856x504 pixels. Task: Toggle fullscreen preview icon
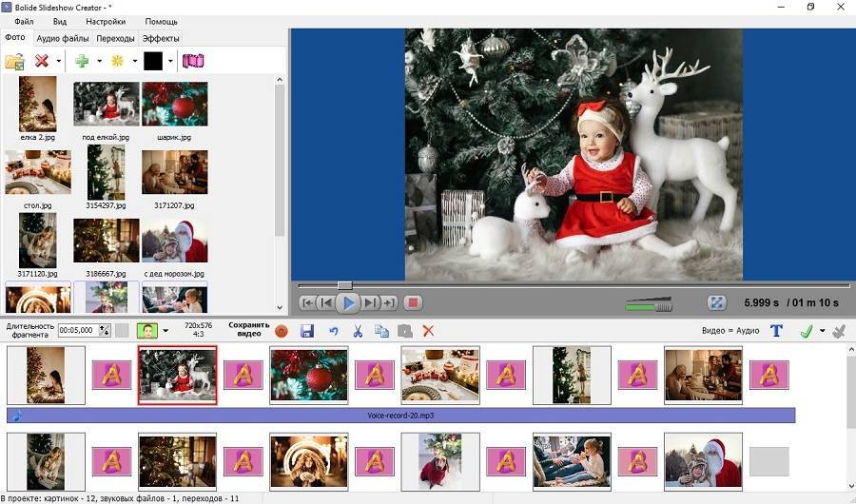pos(717,303)
